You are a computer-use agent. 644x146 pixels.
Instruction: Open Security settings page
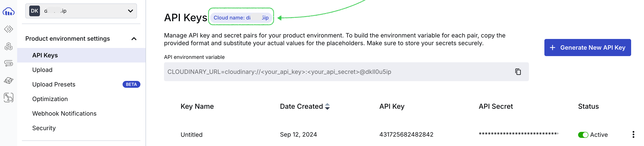coord(44,128)
